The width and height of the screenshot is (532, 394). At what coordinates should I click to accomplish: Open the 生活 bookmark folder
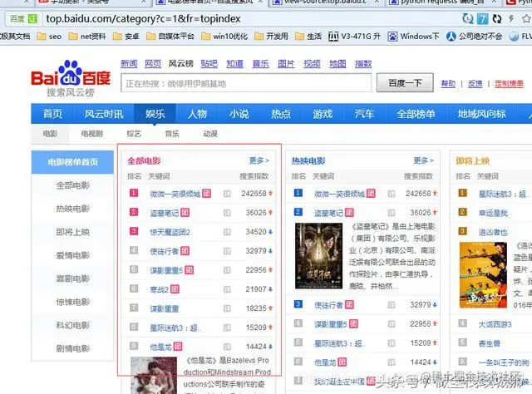pos(308,37)
